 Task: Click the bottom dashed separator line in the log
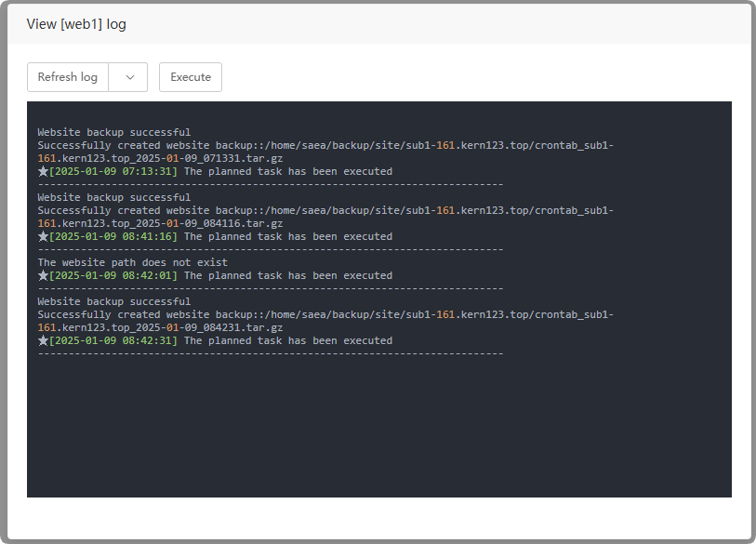270,353
